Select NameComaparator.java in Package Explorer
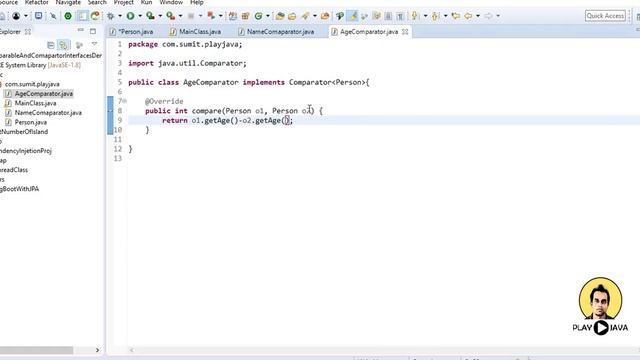 coord(48,113)
